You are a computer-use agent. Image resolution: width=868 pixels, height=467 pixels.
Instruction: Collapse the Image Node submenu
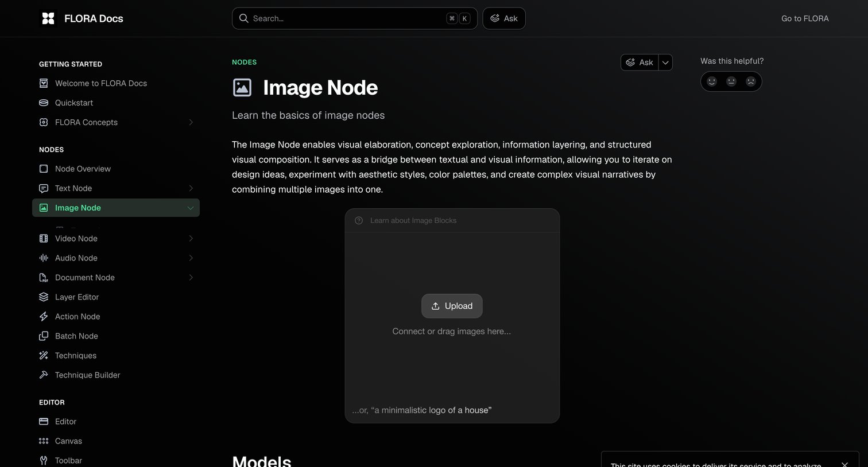(x=191, y=208)
